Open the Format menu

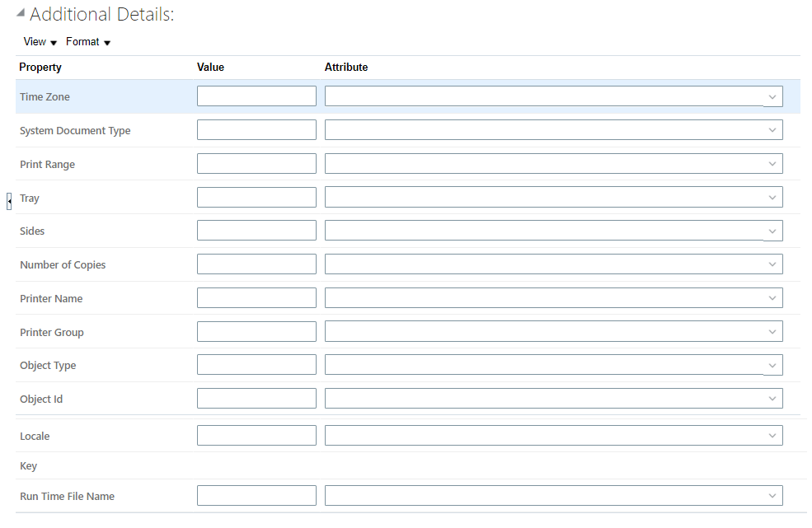(x=88, y=42)
